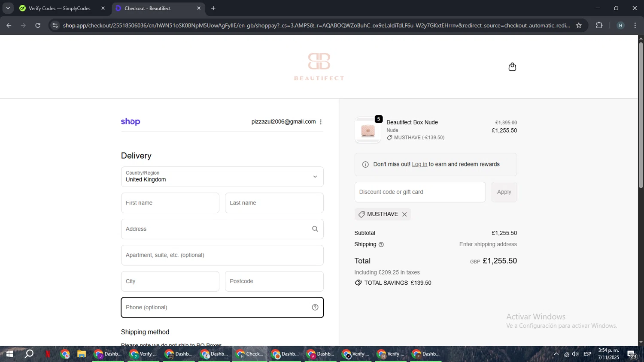The image size is (644, 362).
Task: Click the Apply discount button
Action: coord(504,192)
